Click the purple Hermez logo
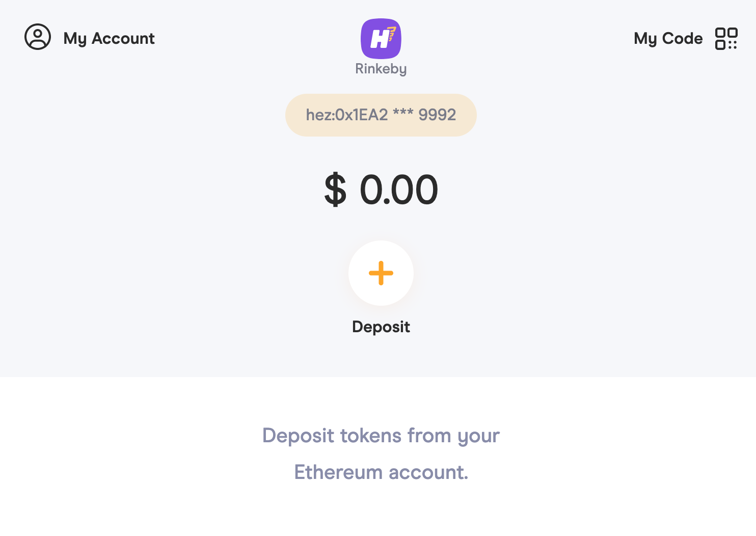This screenshot has width=756, height=536. [x=381, y=39]
